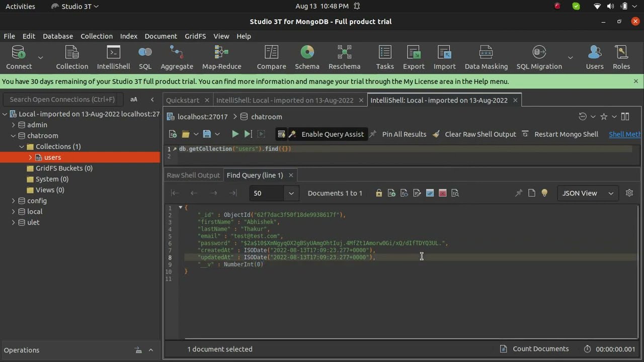The height and width of the screenshot is (362, 644).
Task: Toggle case-sensitive search (aA)
Action: point(134,100)
